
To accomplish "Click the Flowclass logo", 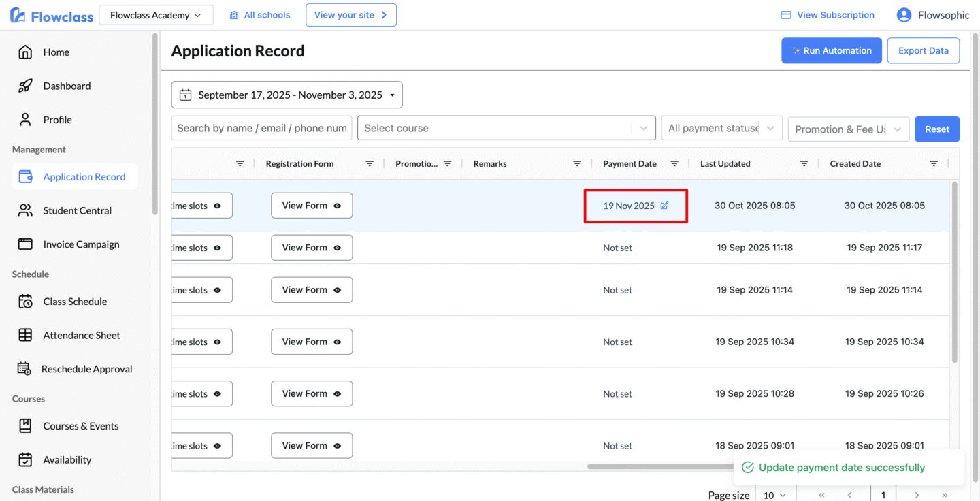I will tap(52, 16).
